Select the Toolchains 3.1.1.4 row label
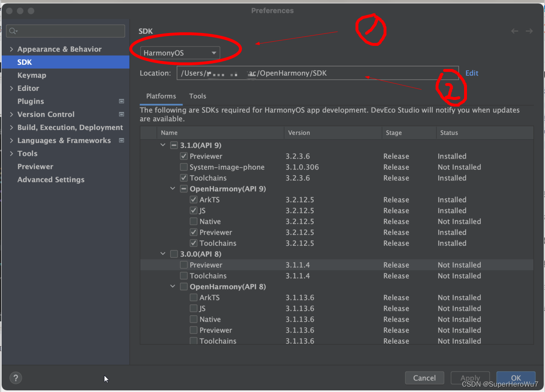545x392 pixels. pyautogui.click(x=208, y=276)
